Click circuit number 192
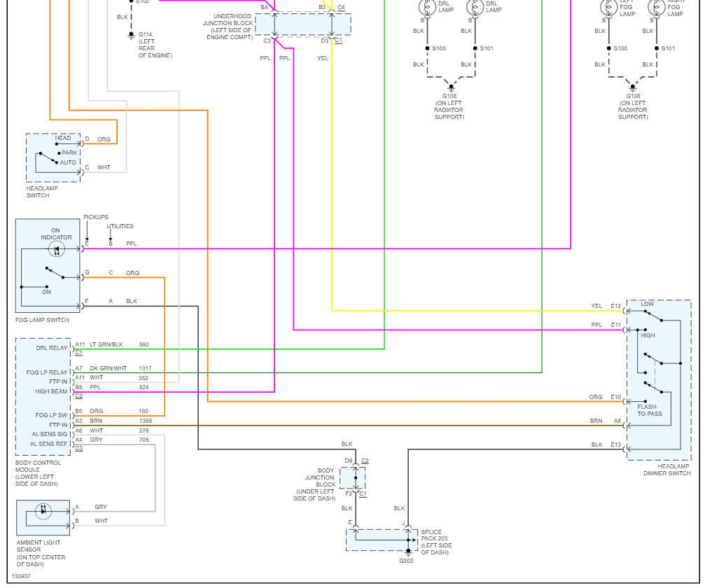712x588 pixels. (x=144, y=411)
